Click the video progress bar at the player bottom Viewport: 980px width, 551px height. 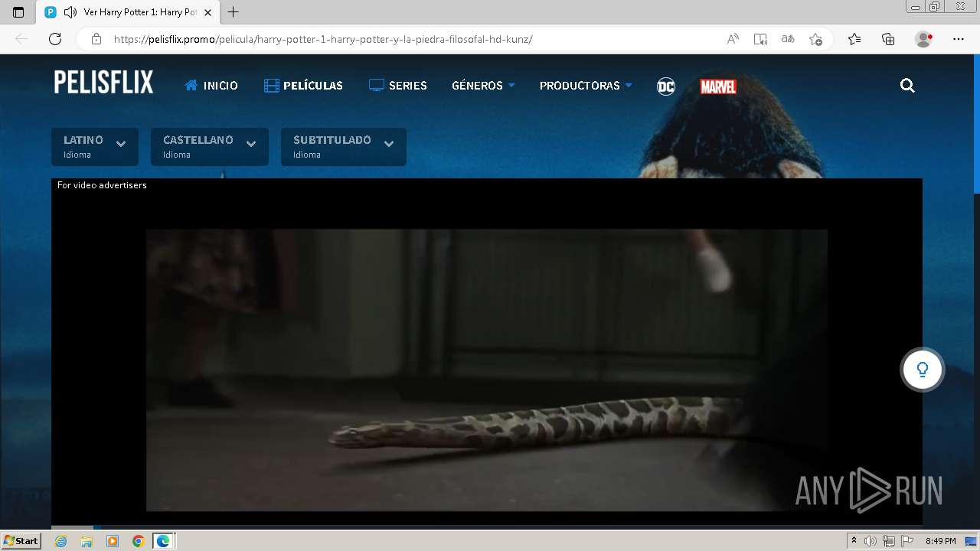pos(487,527)
